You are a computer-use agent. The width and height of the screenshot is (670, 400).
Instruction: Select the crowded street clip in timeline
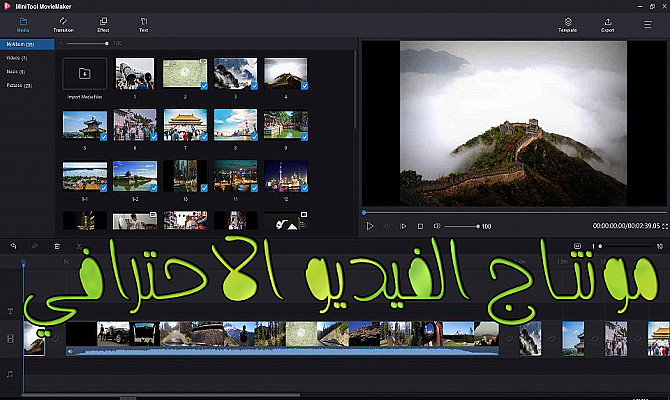pyautogui.click(x=616, y=339)
